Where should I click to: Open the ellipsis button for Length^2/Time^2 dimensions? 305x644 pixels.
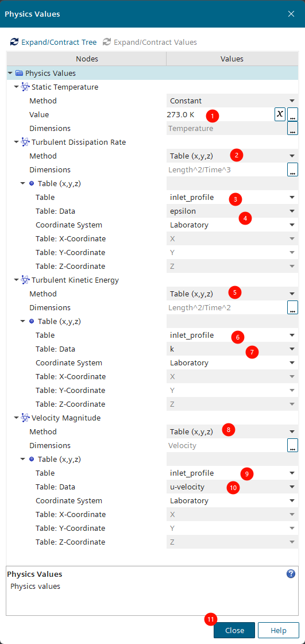coord(293,307)
